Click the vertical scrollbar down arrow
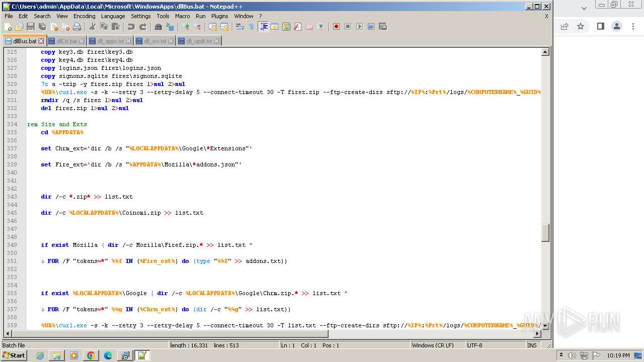This screenshot has width=644, height=362. [x=545, y=326]
